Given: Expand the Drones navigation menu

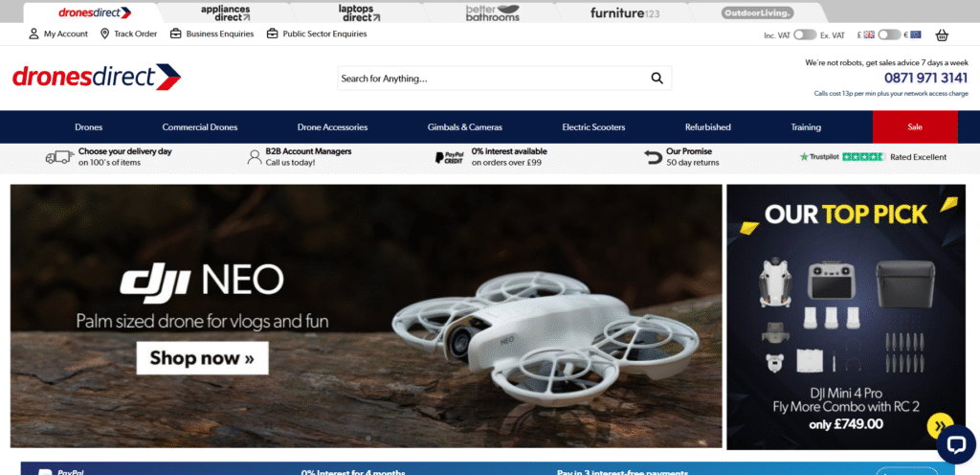Looking at the screenshot, I should (x=88, y=127).
